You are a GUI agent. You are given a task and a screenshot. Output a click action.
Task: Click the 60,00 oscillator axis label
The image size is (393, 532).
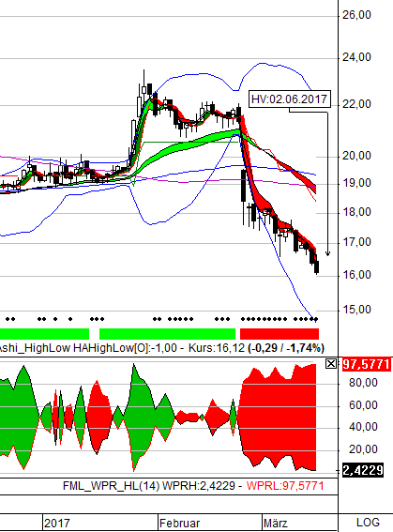tap(363, 405)
